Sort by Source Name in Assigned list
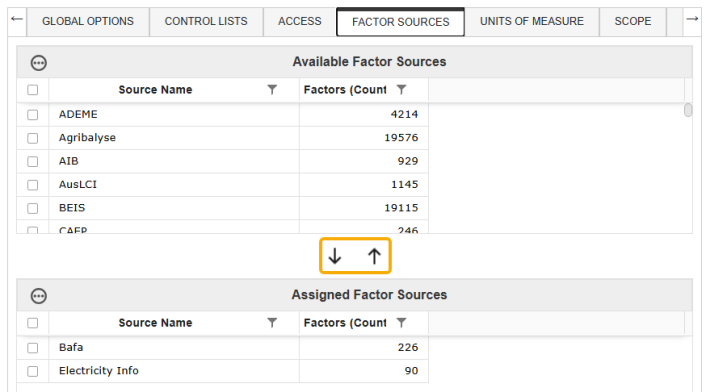The height and width of the screenshot is (392, 706). coord(155,323)
